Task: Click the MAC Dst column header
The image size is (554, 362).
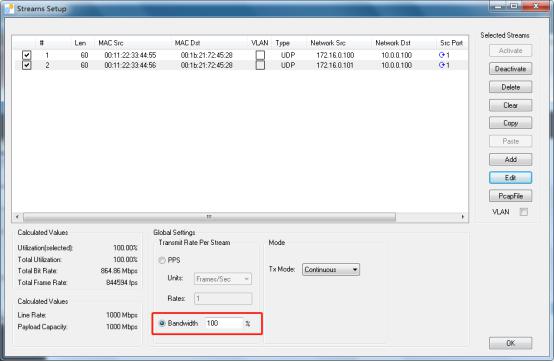Action: point(187,43)
